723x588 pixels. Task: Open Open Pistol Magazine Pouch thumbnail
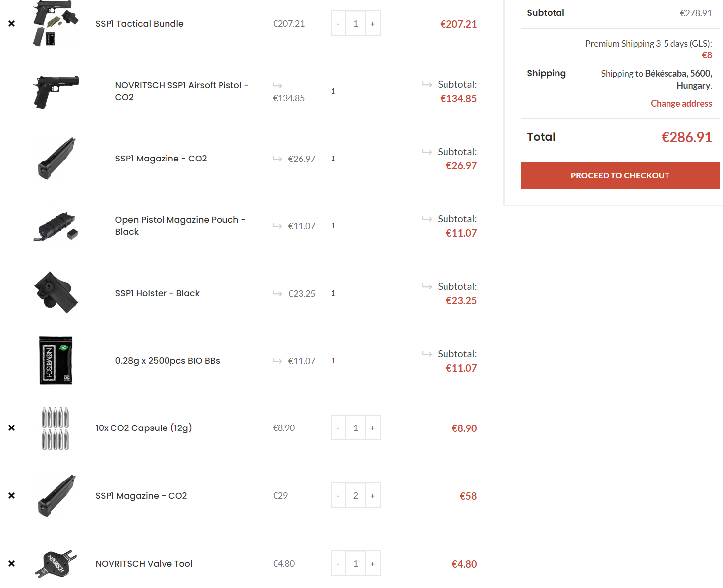pos(56,226)
